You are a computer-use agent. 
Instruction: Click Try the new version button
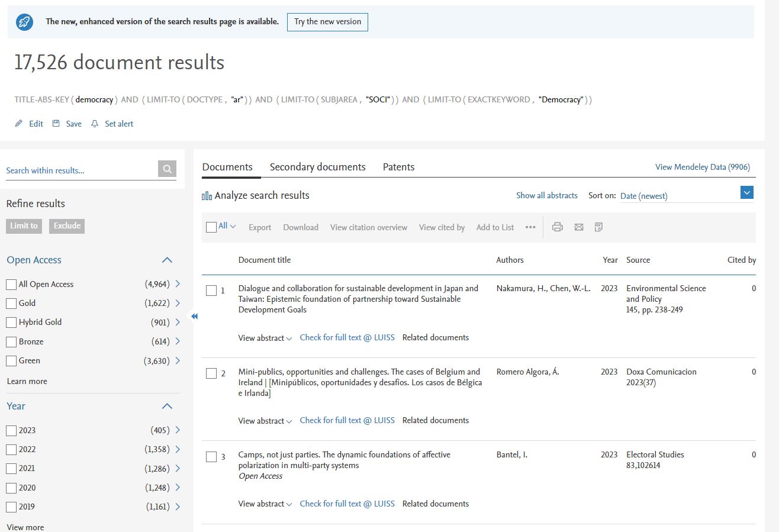(x=327, y=22)
